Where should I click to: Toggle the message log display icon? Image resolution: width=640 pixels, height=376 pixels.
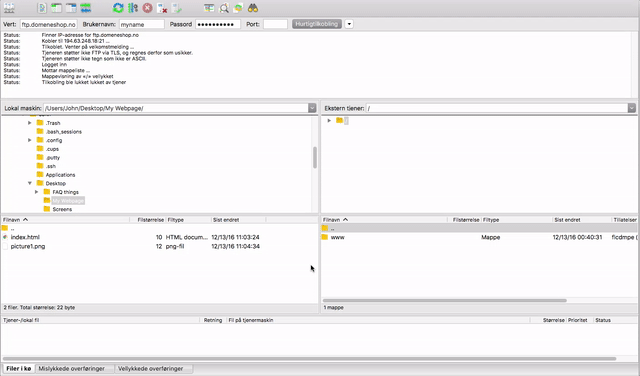[x=42, y=8]
